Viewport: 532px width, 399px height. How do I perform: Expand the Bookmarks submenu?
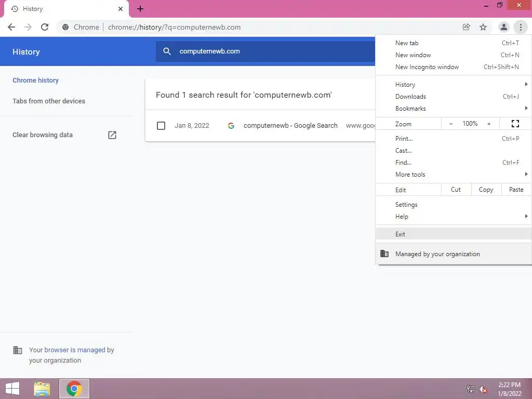454,109
